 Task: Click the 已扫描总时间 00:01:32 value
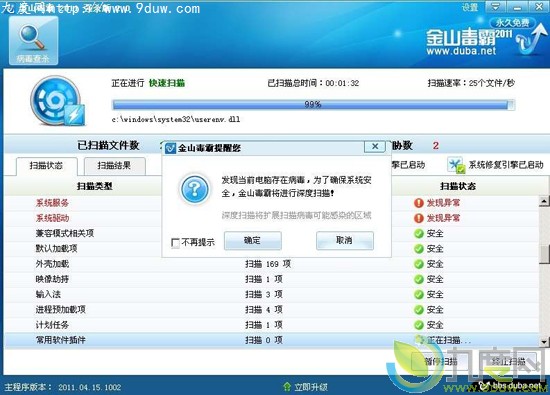click(342, 83)
